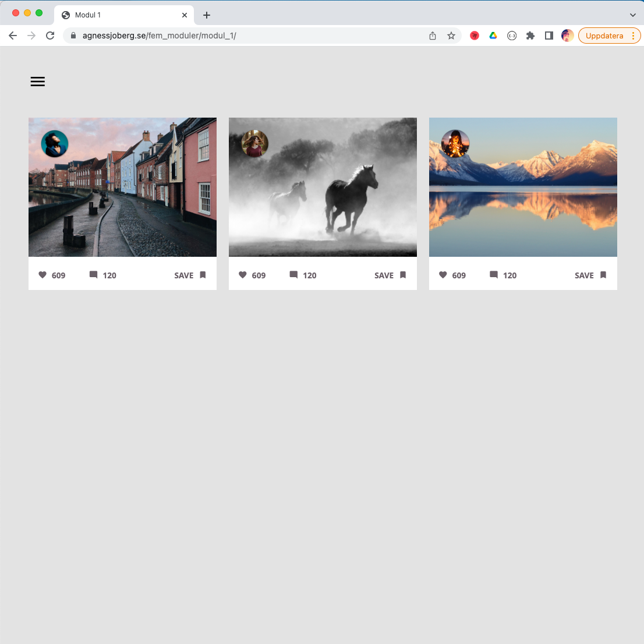The height and width of the screenshot is (644, 644).
Task: Click the 120 comments count on the horses card
Action: click(310, 275)
